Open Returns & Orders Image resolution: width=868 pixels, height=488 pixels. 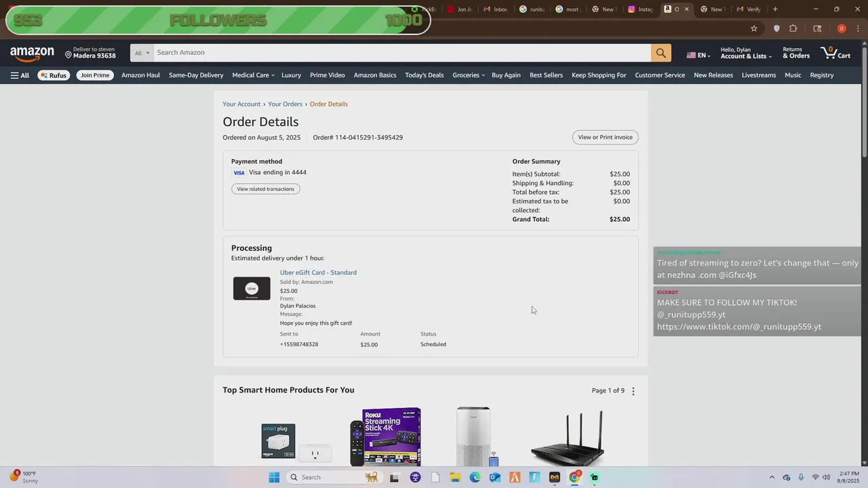click(x=796, y=53)
